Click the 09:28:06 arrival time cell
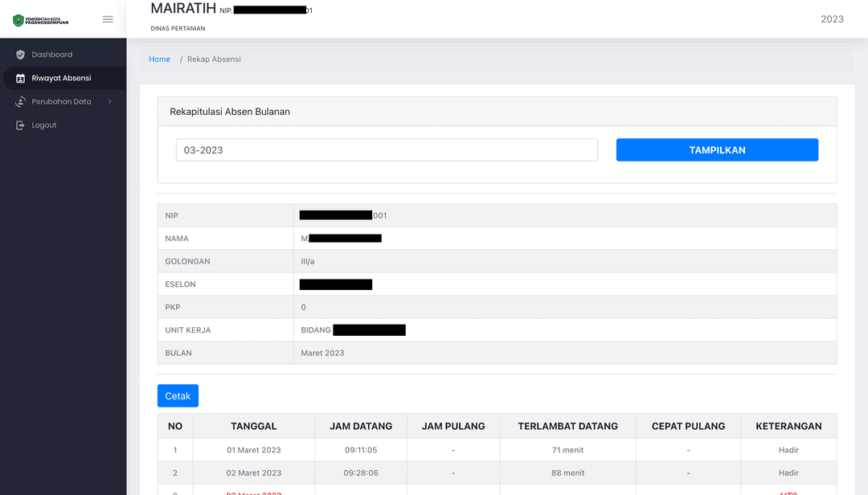The image size is (868, 495). coord(361,472)
